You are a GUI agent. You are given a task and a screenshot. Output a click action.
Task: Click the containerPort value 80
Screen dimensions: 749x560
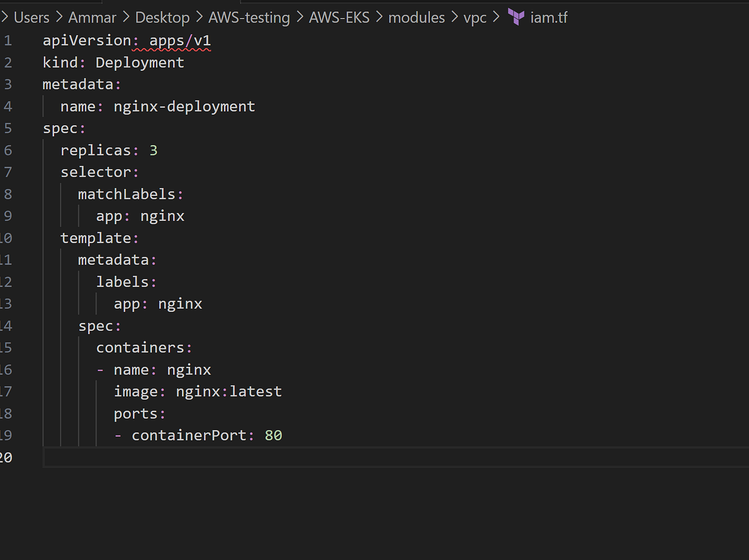pos(274,435)
